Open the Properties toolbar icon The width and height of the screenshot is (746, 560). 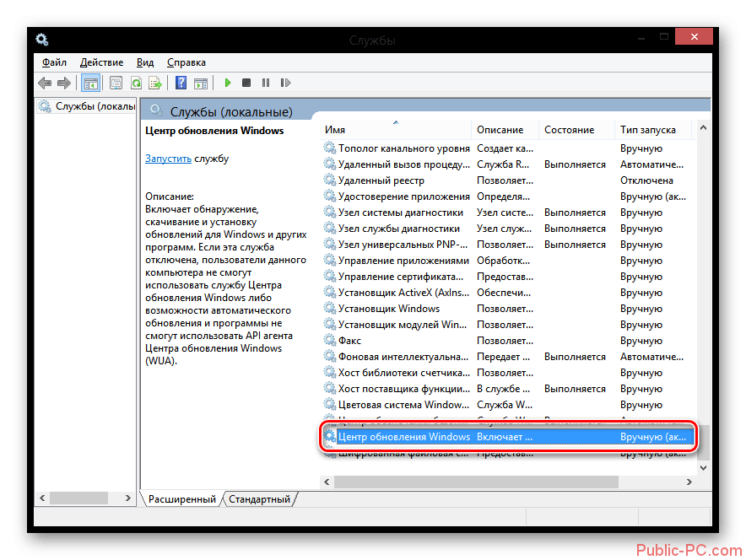coord(116,83)
